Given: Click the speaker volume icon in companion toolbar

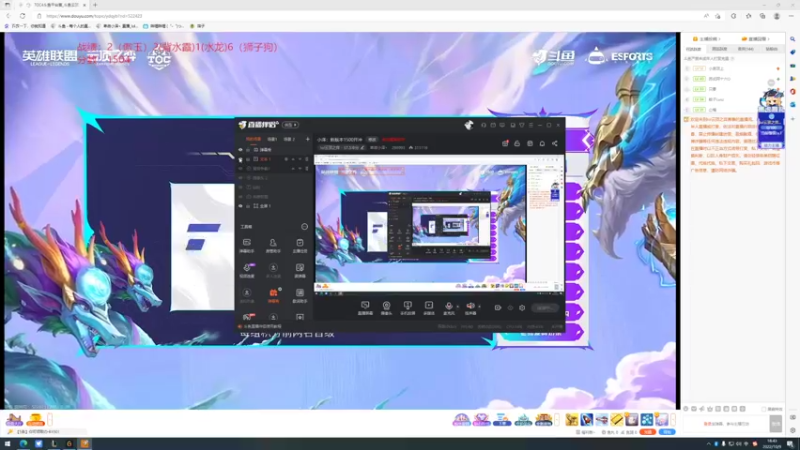Looking at the screenshot, I should pyautogui.click(x=470, y=308).
